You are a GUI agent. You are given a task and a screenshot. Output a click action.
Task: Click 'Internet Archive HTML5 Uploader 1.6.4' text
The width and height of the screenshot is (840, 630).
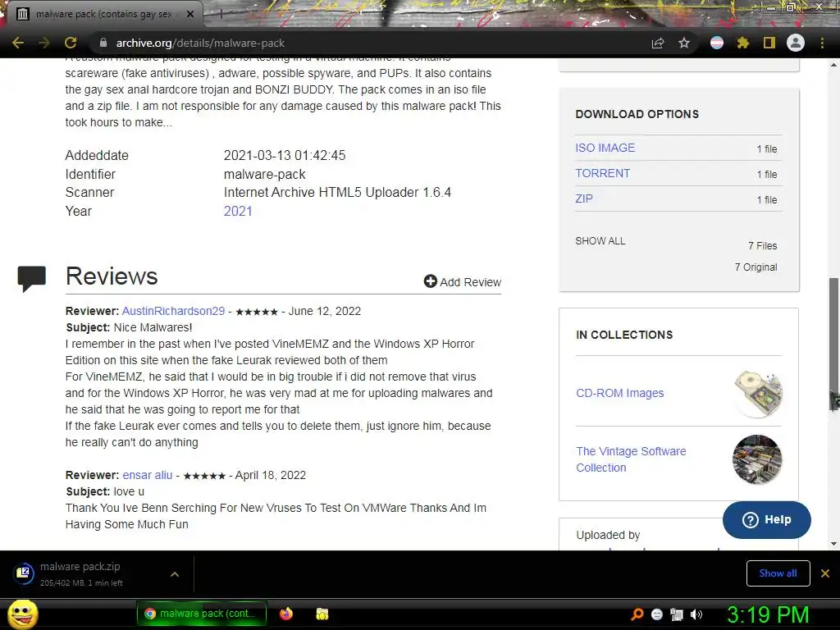[337, 192]
